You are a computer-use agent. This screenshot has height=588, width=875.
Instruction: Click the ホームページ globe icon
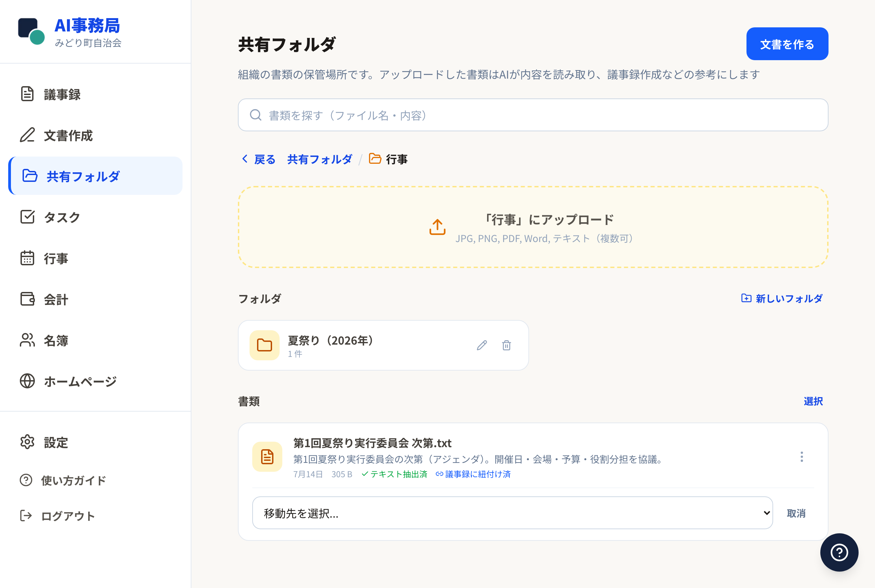(x=27, y=381)
